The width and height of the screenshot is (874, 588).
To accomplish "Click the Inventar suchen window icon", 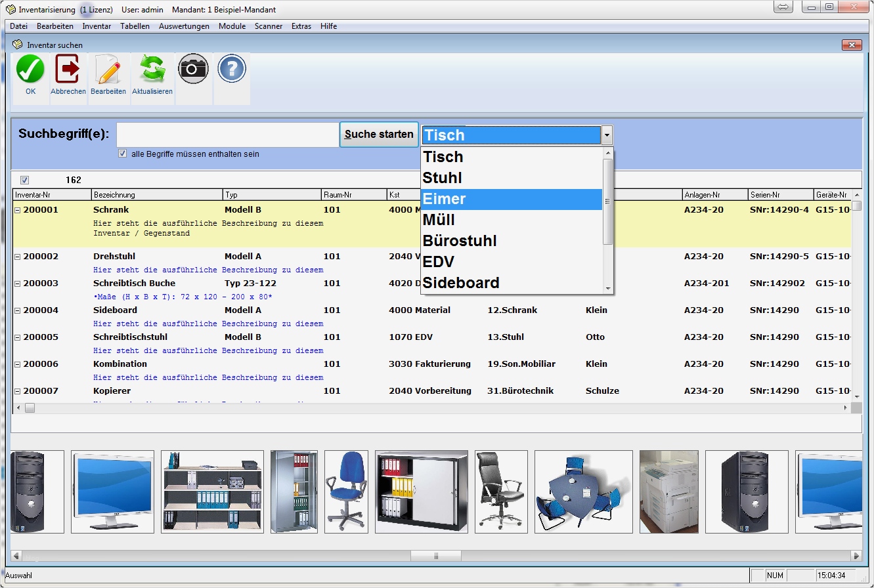I will point(16,45).
